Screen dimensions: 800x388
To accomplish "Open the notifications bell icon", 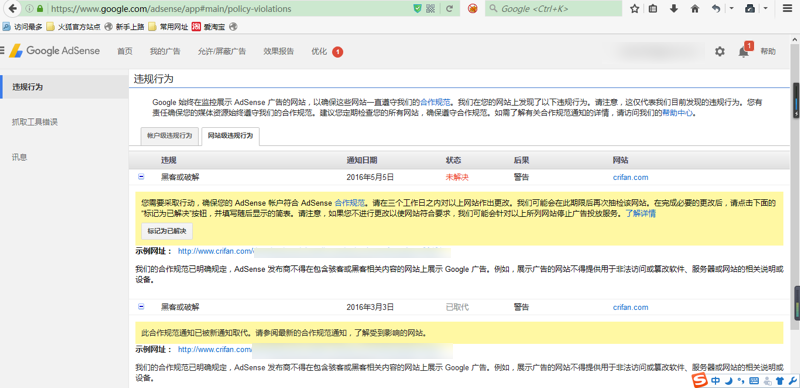I will coord(744,51).
